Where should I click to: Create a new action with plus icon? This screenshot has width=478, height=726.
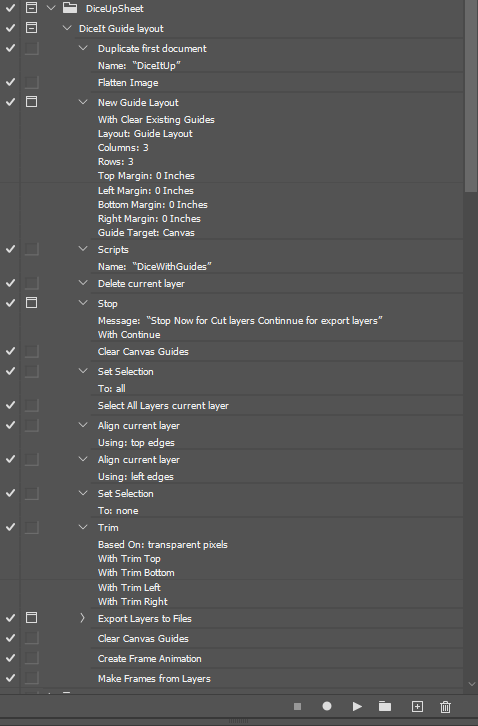tap(417, 706)
